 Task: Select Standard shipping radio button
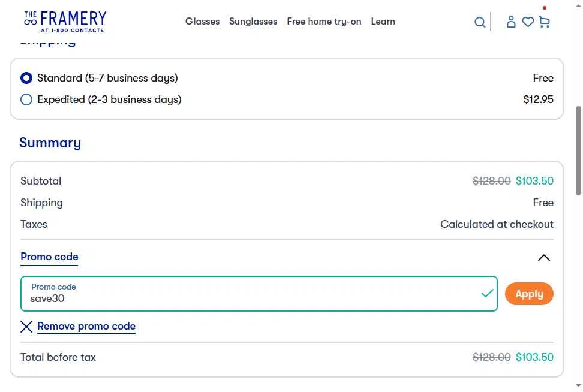(26, 78)
